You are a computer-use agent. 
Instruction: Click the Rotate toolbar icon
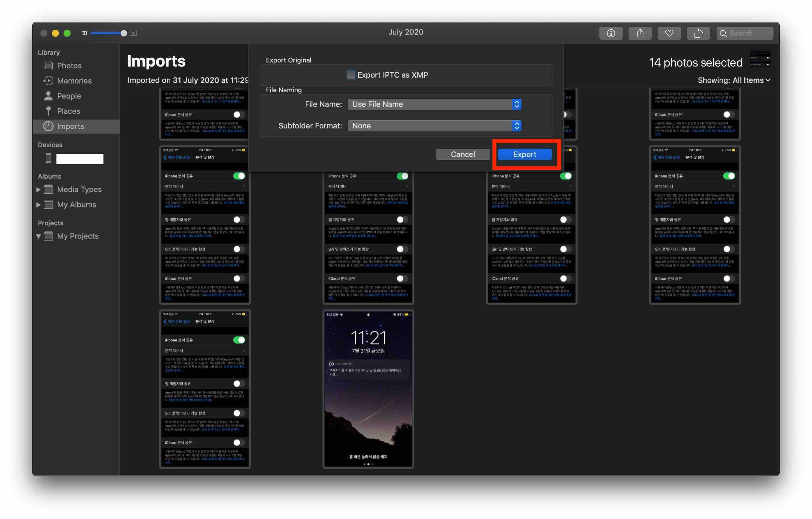point(698,33)
